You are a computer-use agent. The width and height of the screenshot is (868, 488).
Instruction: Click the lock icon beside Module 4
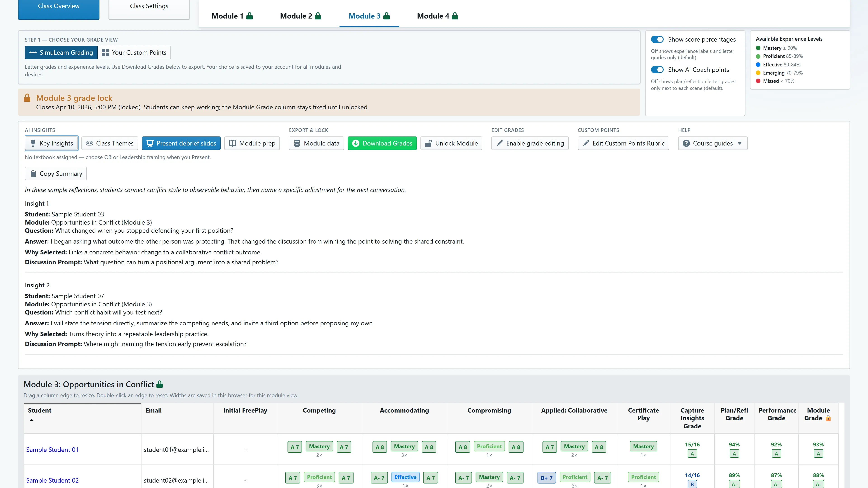pos(455,16)
